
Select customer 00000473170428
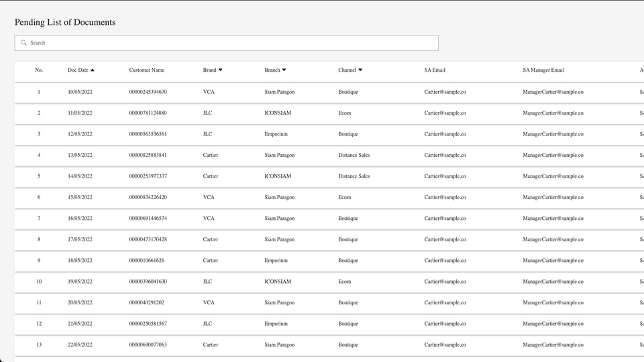pyautogui.click(x=148, y=239)
